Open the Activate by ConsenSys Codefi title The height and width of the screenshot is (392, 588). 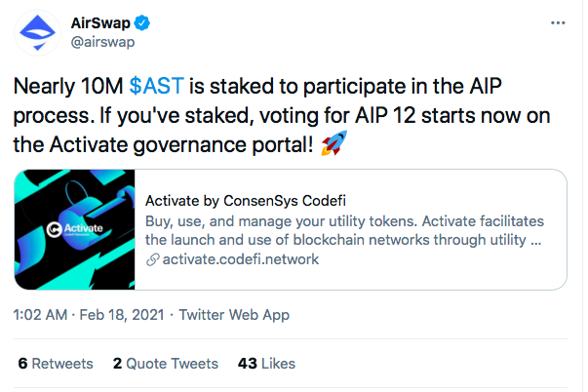(246, 201)
